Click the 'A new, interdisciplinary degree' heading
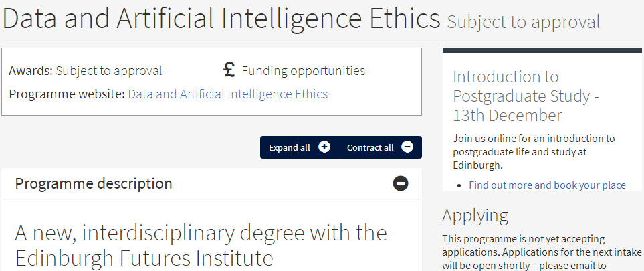Screen dimensions: 644x271 (x=201, y=245)
